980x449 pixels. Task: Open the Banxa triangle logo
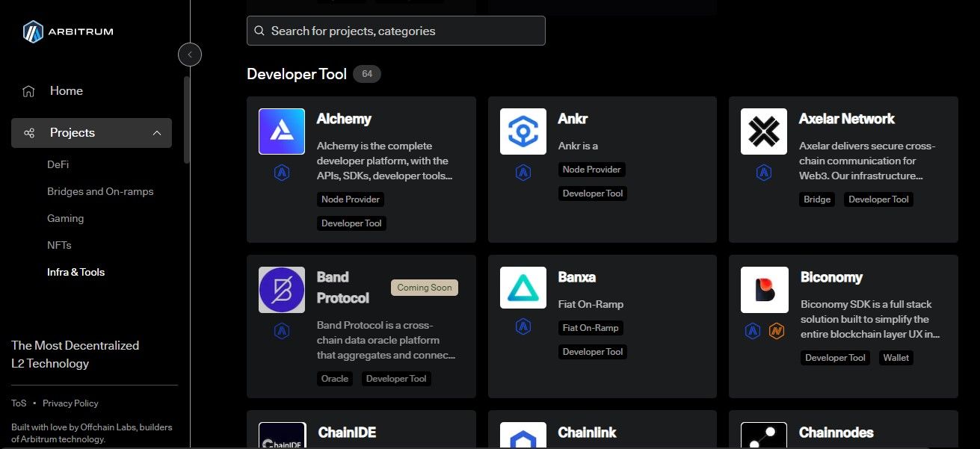523,288
